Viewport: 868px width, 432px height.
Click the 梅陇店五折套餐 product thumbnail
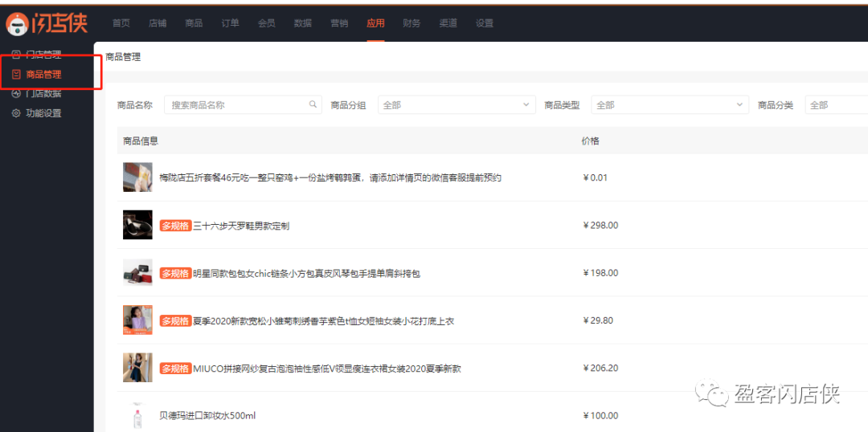[x=137, y=177]
